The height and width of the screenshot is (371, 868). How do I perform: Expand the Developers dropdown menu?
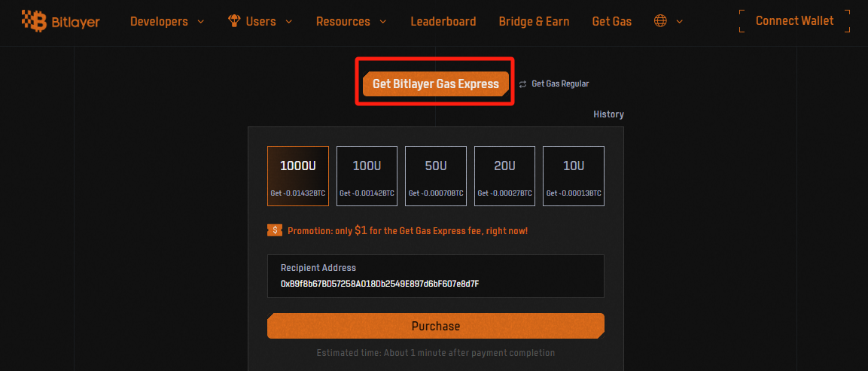coord(167,21)
